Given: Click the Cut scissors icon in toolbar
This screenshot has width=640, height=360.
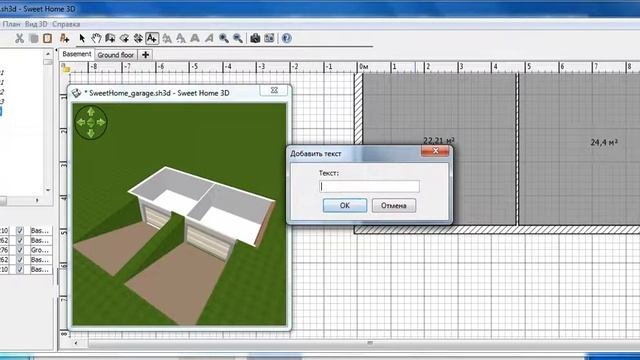Looking at the screenshot, I should pyautogui.click(x=19, y=38).
